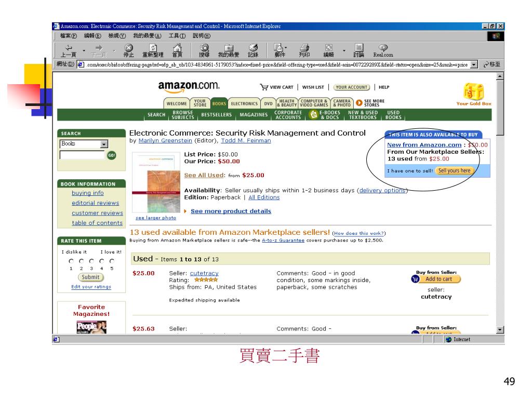Open the Marilyn Greenstein author link
This screenshot has height=399, width=532.
coord(165,140)
